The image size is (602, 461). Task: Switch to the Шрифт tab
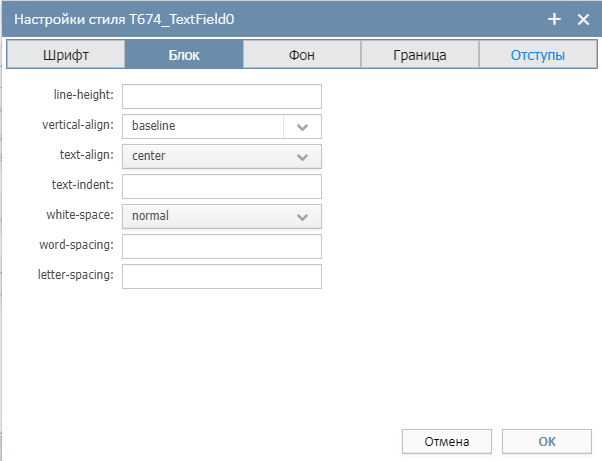click(x=66, y=55)
